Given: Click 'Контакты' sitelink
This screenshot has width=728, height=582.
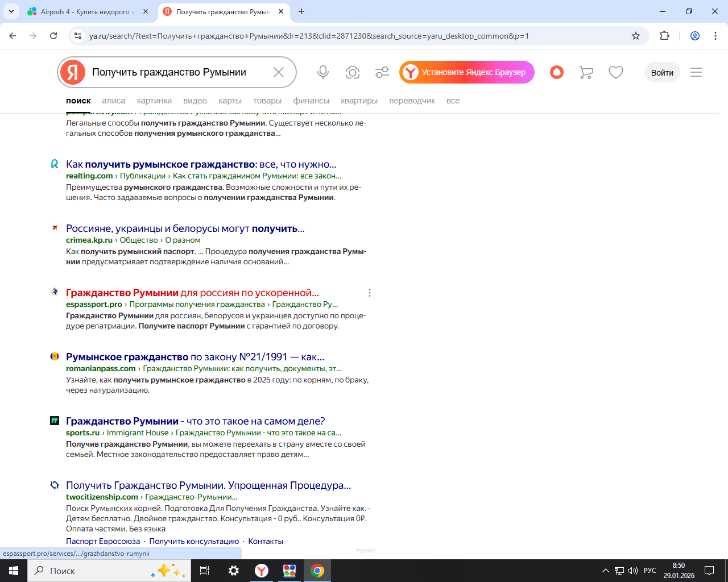Looking at the screenshot, I should (x=266, y=541).
